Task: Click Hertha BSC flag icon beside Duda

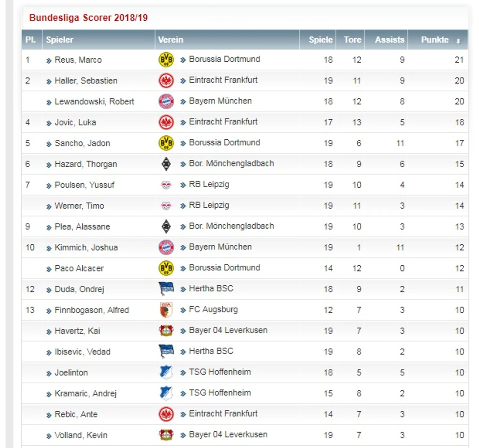Action: (166, 289)
